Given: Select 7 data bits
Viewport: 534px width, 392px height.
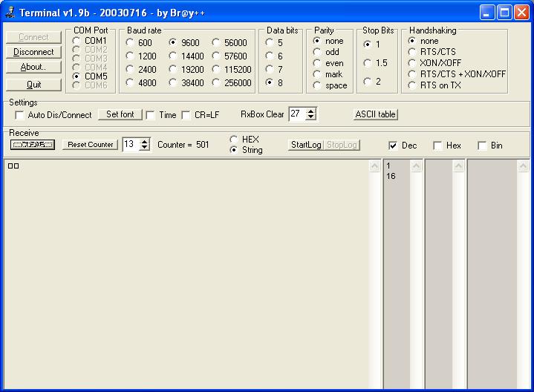Looking at the screenshot, I should click(x=269, y=70).
